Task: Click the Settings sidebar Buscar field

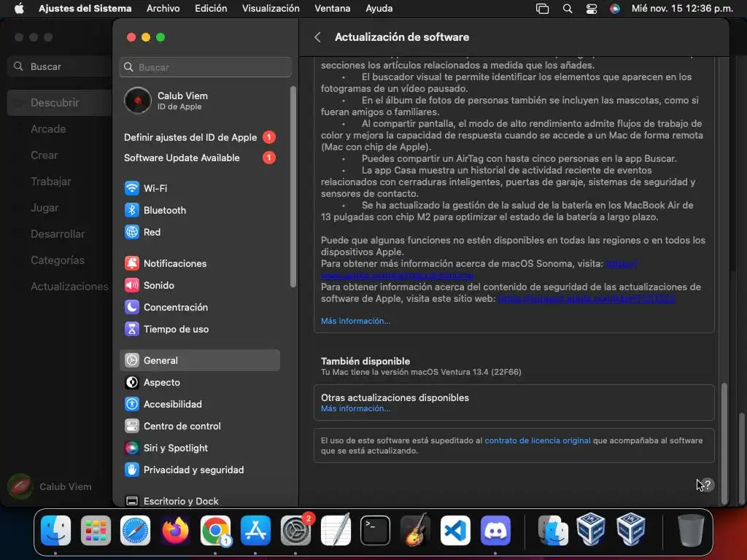Action: (205, 67)
